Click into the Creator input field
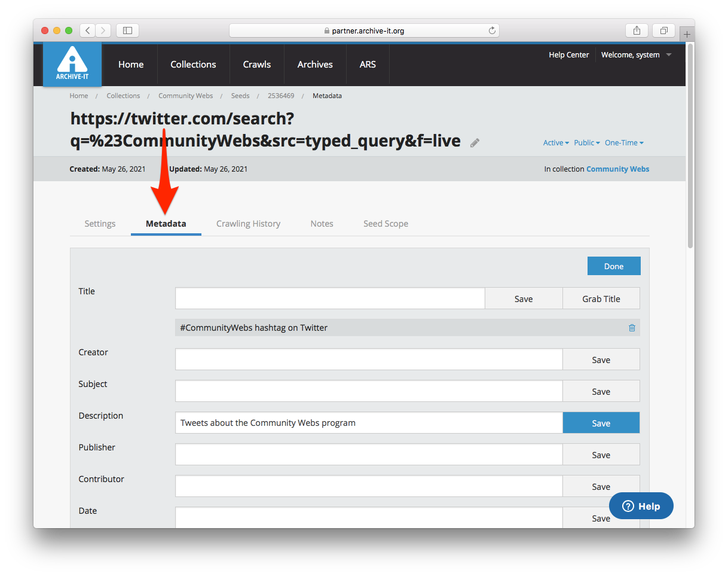Screen dimensions: 728x576 tap(369, 359)
